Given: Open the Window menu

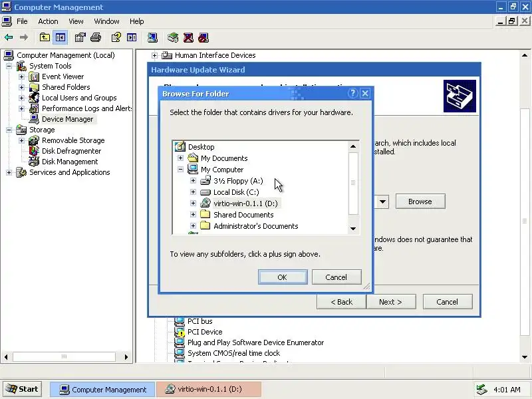Looking at the screenshot, I should pos(106,21).
